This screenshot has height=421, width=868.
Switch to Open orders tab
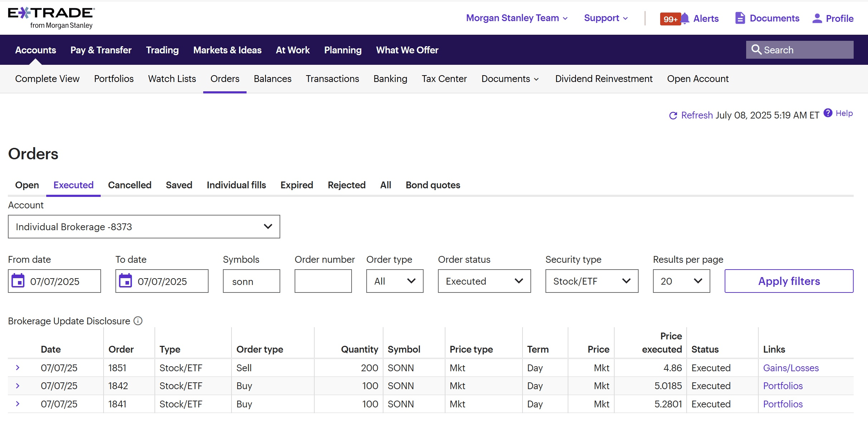(27, 185)
